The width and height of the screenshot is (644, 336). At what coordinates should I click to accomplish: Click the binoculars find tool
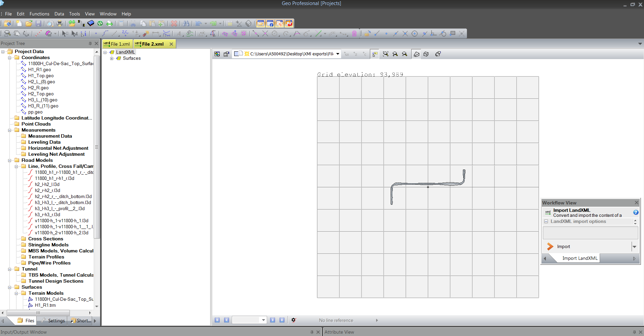(186, 23)
